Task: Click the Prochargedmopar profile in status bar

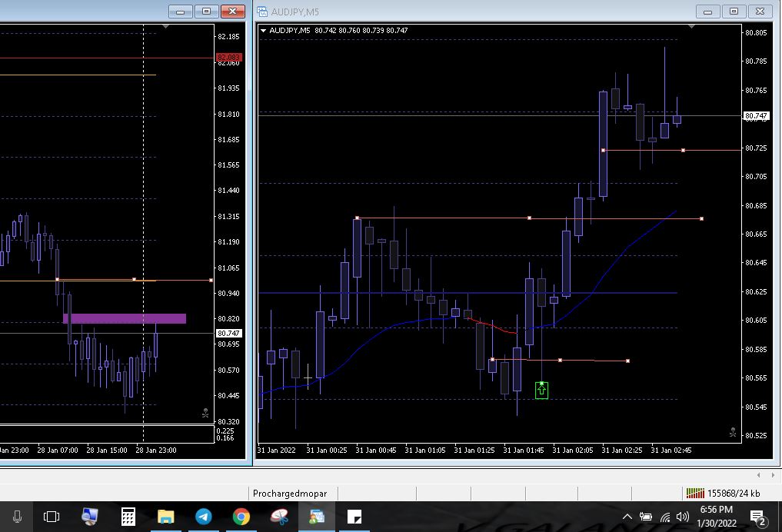Action: pos(290,493)
